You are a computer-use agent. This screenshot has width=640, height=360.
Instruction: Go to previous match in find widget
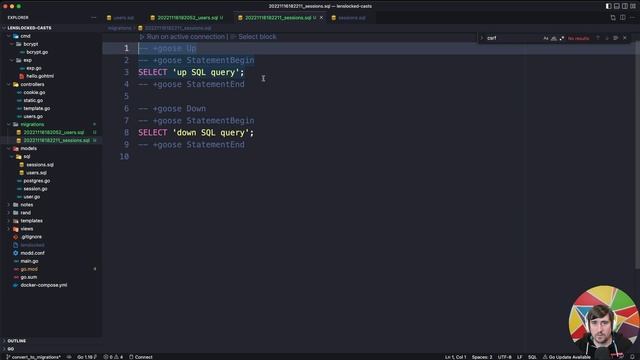[598, 38]
